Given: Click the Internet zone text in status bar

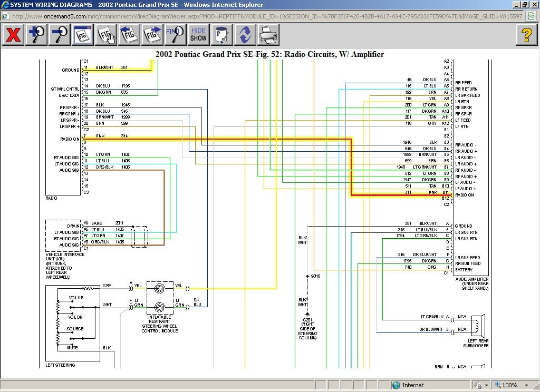Looking at the screenshot, I should pyautogui.click(x=413, y=385).
